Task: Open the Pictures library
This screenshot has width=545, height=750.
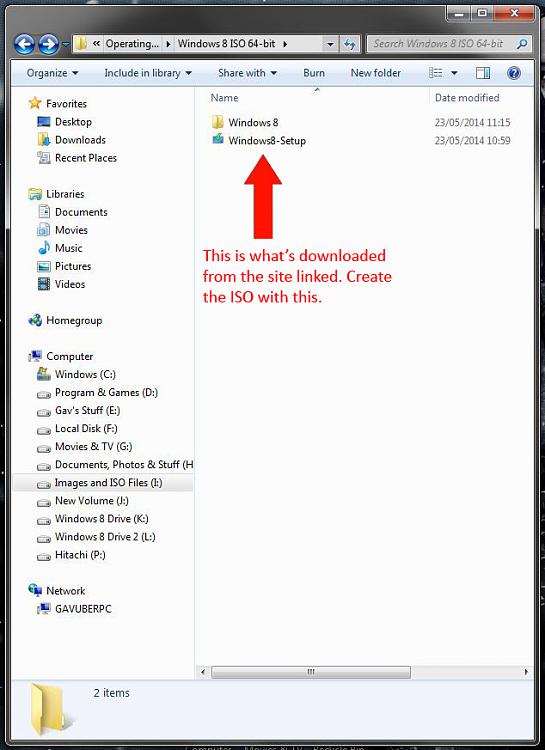Action: coord(64,266)
